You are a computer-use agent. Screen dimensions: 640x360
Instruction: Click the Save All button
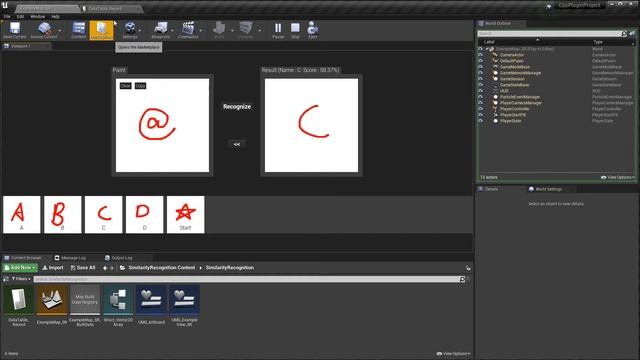83,268
